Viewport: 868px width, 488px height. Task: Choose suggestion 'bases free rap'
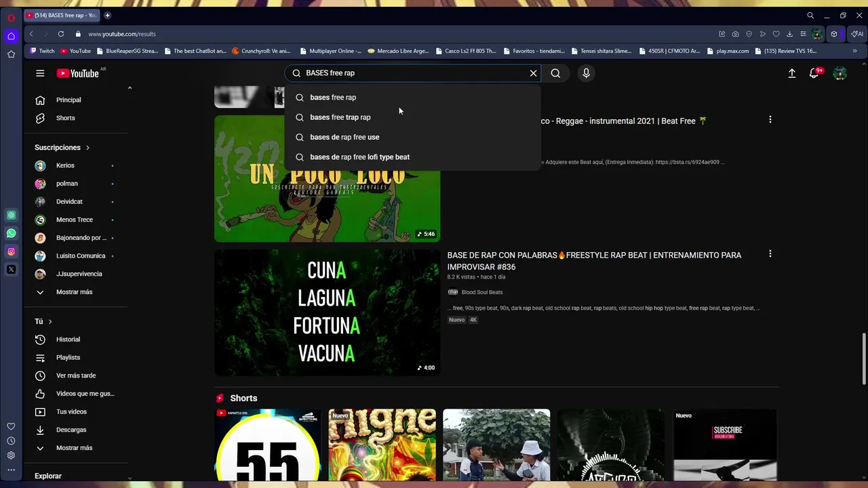pyautogui.click(x=412, y=98)
